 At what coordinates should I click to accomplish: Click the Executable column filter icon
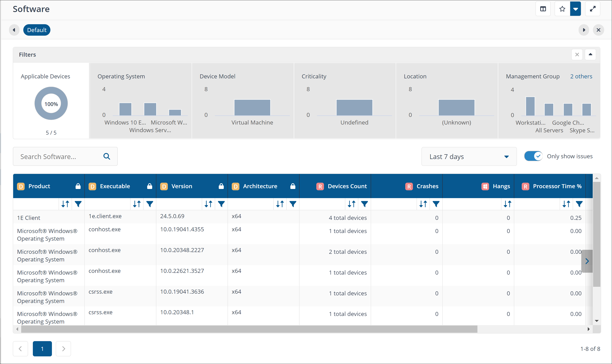click(149, 204)
